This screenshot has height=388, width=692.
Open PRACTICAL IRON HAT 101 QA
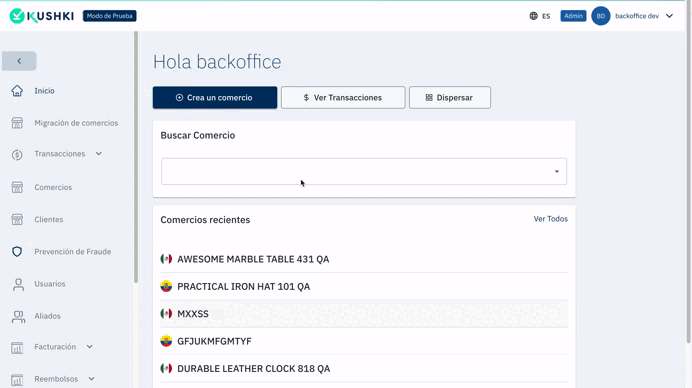point(364,286)
